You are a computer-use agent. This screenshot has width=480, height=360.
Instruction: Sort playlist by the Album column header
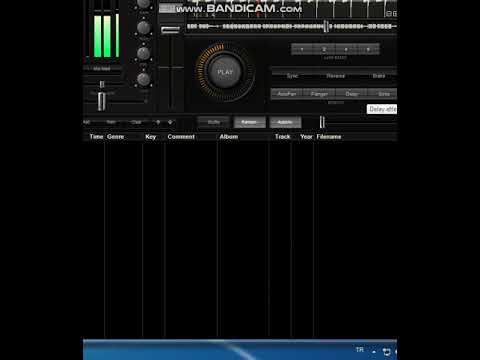(x=229, y=137)
